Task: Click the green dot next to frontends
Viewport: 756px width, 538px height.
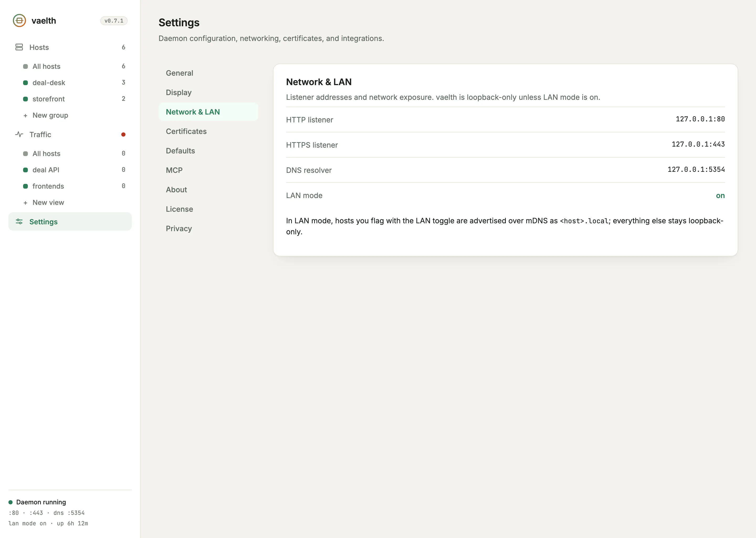Action: pos(25,186)
